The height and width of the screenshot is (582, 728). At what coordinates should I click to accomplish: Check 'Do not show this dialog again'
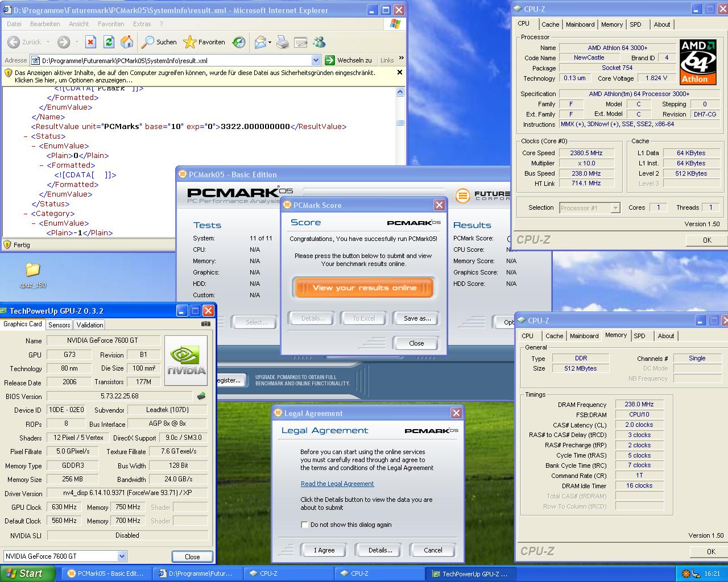click(305, 525)
